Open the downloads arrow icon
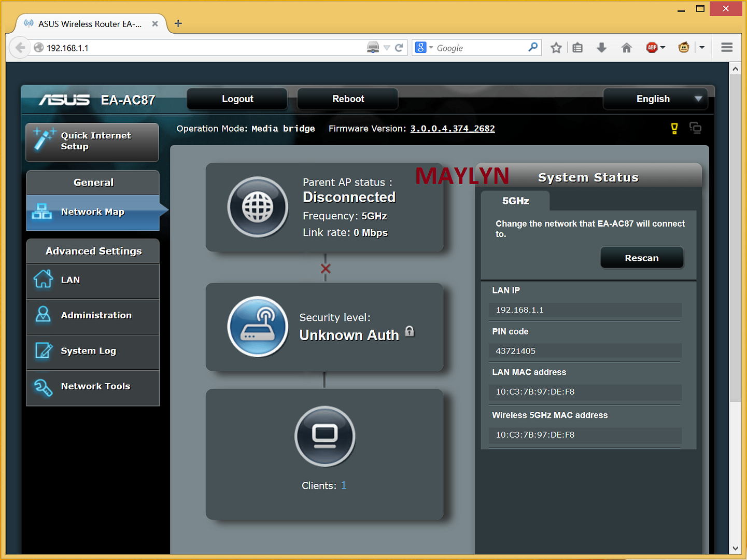Viewport: 747px width, 560px height. (x=601, y=48)
